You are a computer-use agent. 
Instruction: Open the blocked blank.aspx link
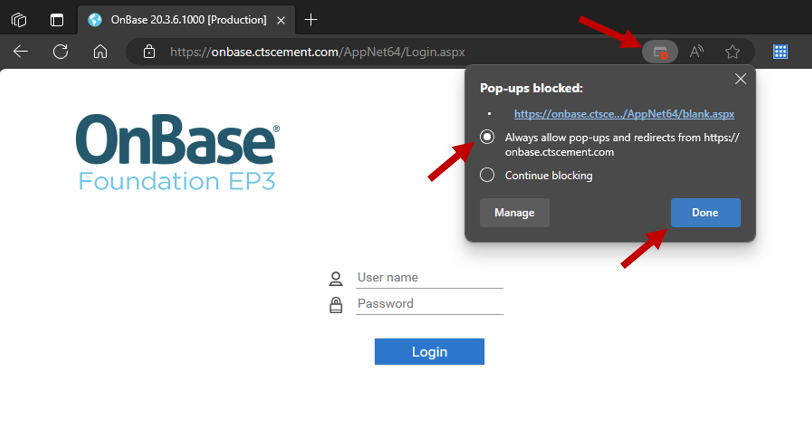pos(624,114)
